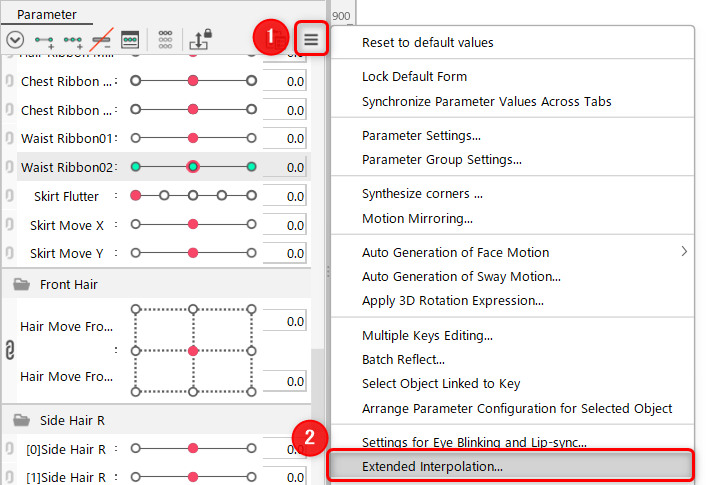Choose Batch Reflect... entry
Viewport: 707px width, 485px height.
pyautogui.click(x=403, y=359)
